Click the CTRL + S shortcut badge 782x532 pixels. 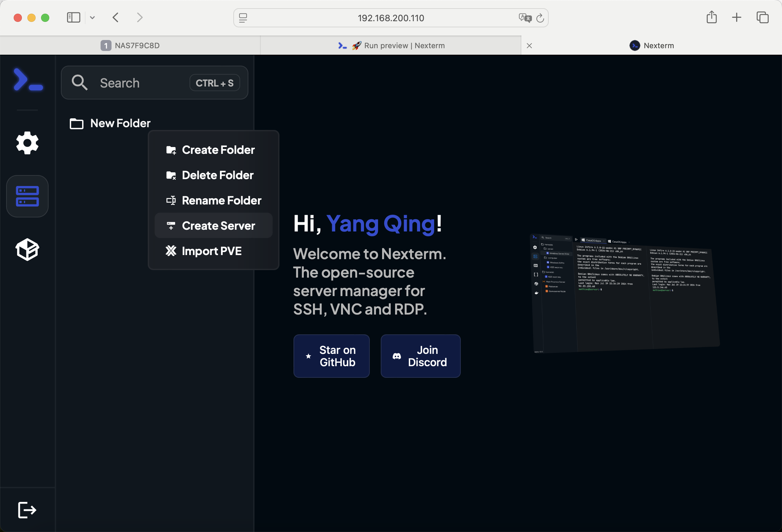(214, 83)
